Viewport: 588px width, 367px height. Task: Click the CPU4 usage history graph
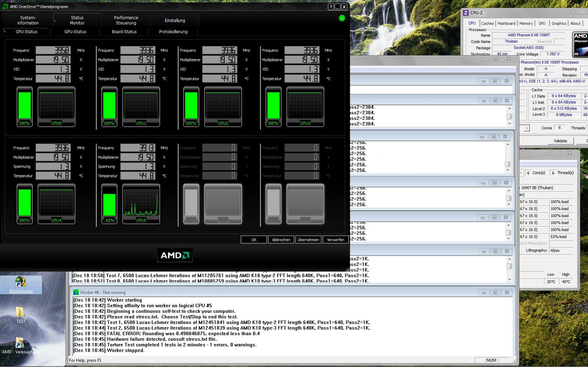tap(56, 204)
